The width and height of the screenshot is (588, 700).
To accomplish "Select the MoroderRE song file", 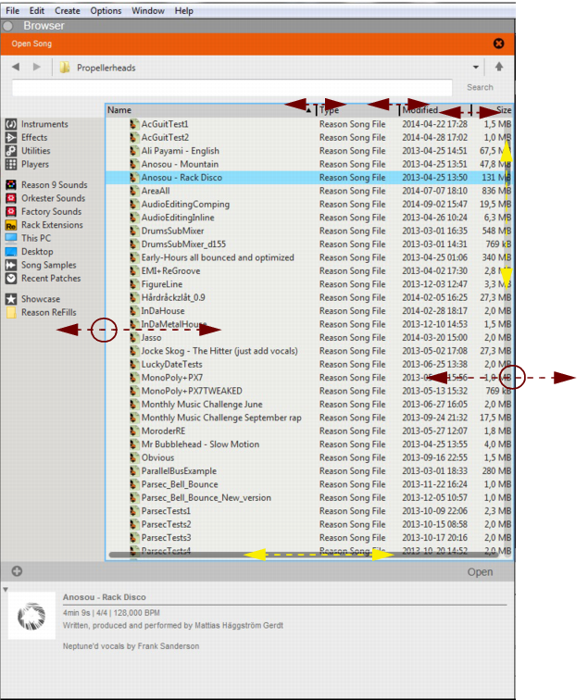I will (x=163, y=431).
